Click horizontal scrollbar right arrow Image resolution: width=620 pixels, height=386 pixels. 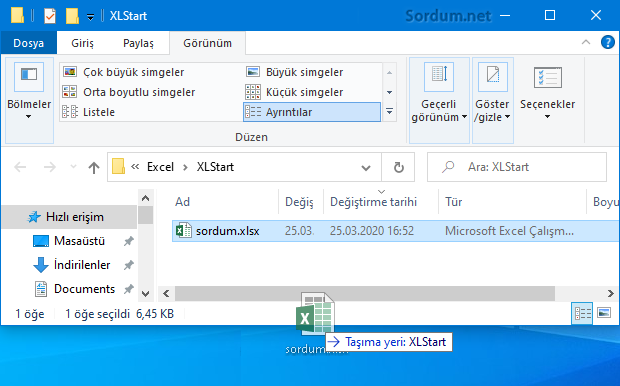pyautogui.click(x=611, y=293)
